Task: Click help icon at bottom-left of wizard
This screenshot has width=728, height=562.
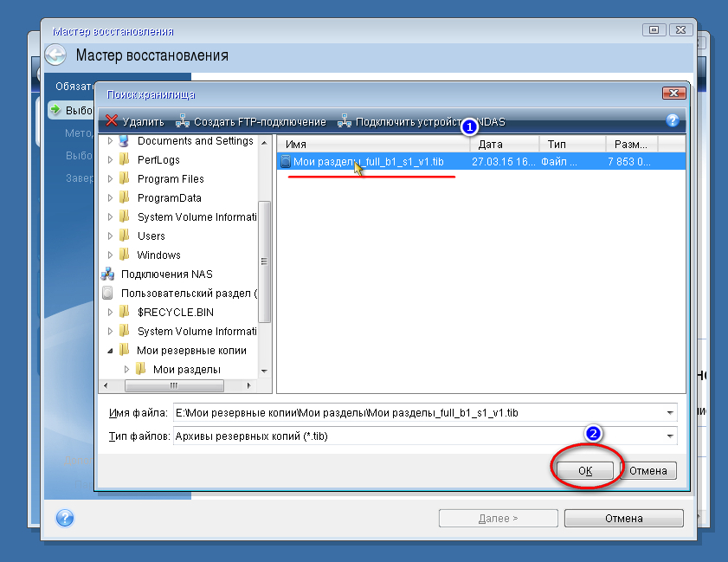Action: pos(65,518)
